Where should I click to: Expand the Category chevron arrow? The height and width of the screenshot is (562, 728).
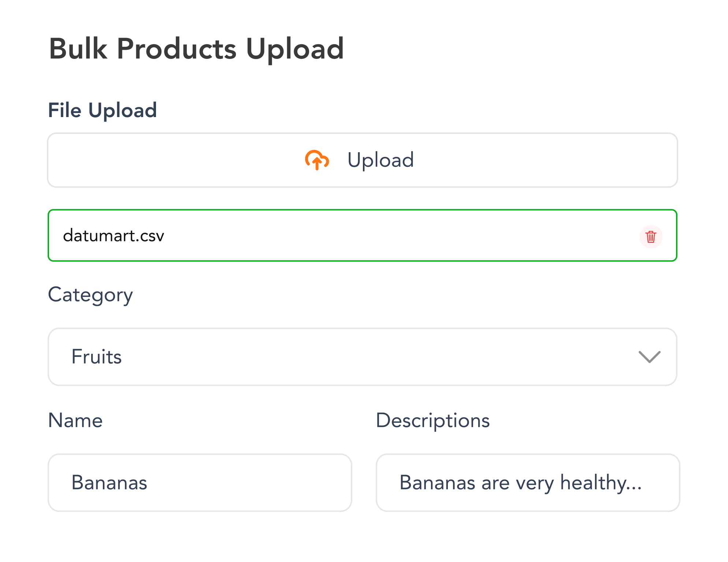pos(649,357)
